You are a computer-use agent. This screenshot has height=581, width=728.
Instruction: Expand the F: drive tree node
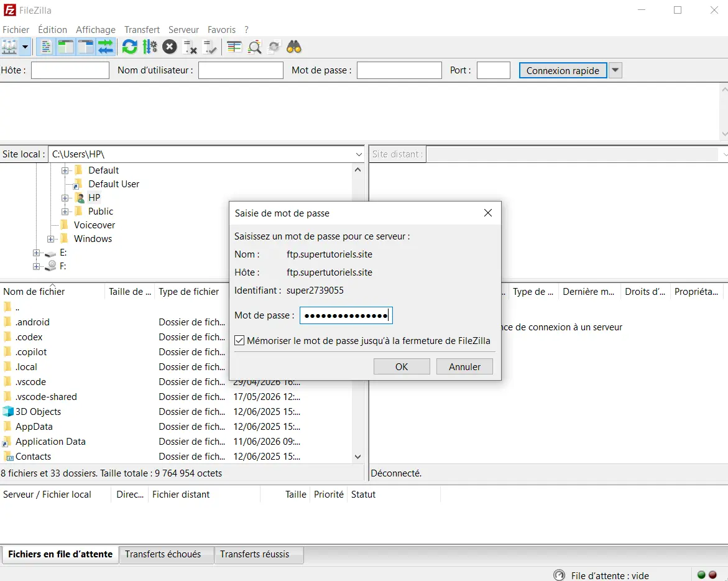click(x=36, y=267)
